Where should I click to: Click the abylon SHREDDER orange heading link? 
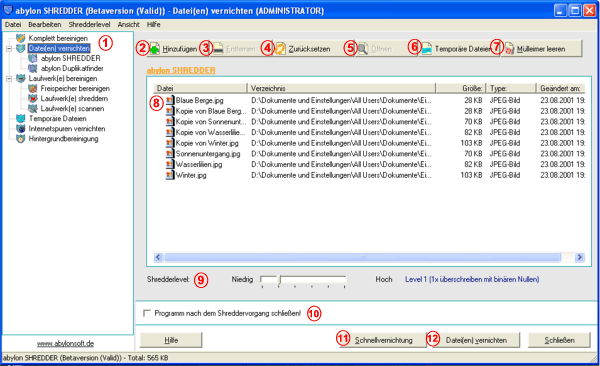pos(181,70)
